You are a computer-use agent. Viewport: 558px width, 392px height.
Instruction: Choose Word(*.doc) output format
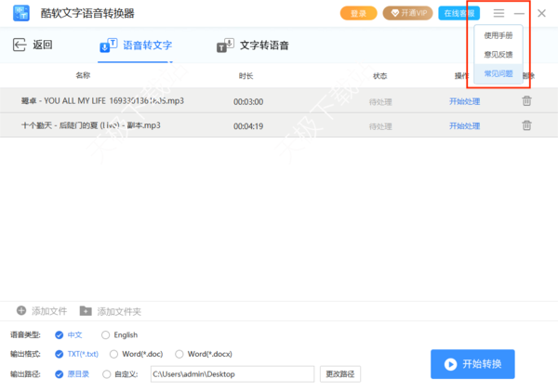click(x=114, y=354)
